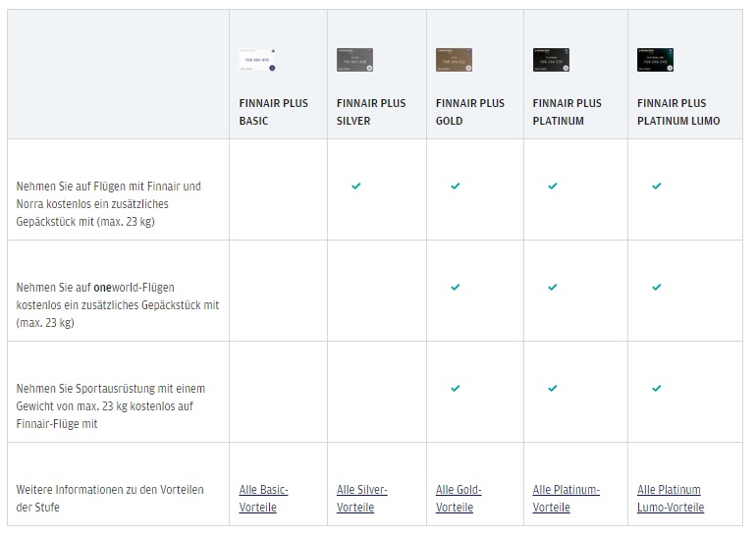Click Platinum Lumo checkmark for Finnair Norra baggage
Screen dimensions: 756x537
(x=657, y=186)
